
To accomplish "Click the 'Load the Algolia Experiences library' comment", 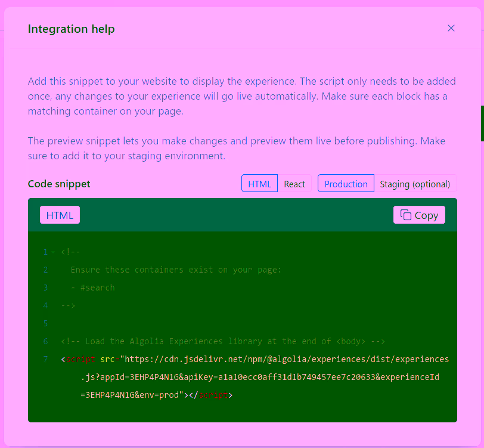I will [x=223, y=341].
